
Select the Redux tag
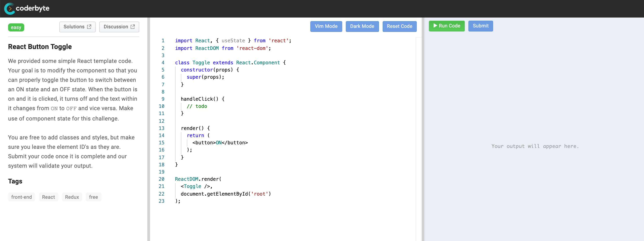[x=72, y=197]
